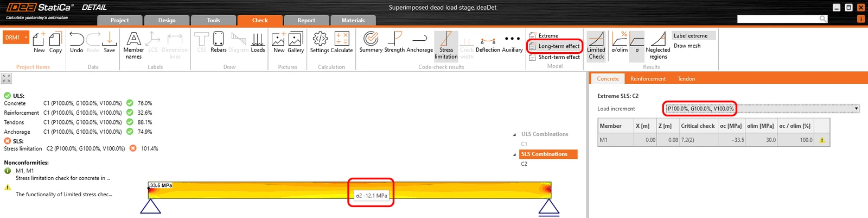The height and width of the screenshot is (218, 868).
Task: Enable the Short-term effect option
Action: pyautogui.click(x=555, y=57)
